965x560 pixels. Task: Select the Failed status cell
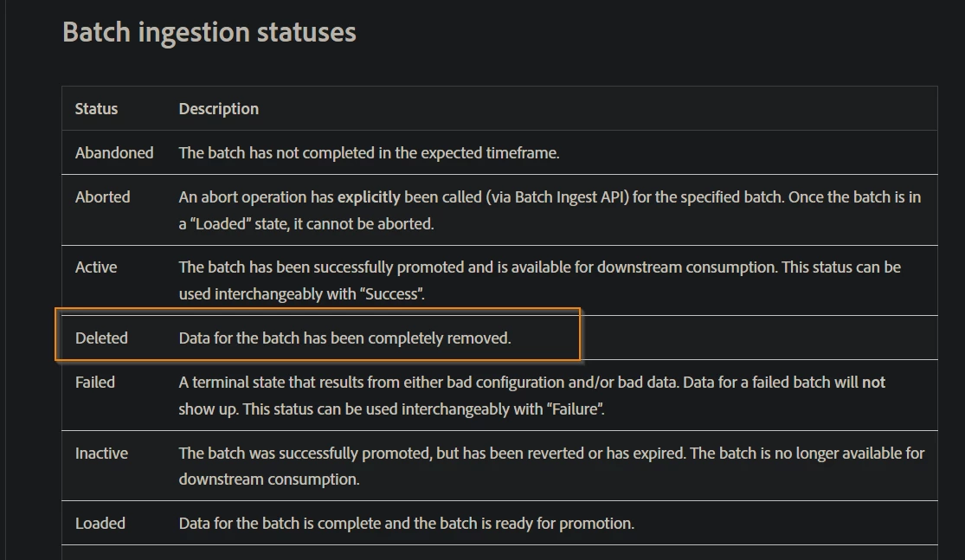(x=95, y=383)
